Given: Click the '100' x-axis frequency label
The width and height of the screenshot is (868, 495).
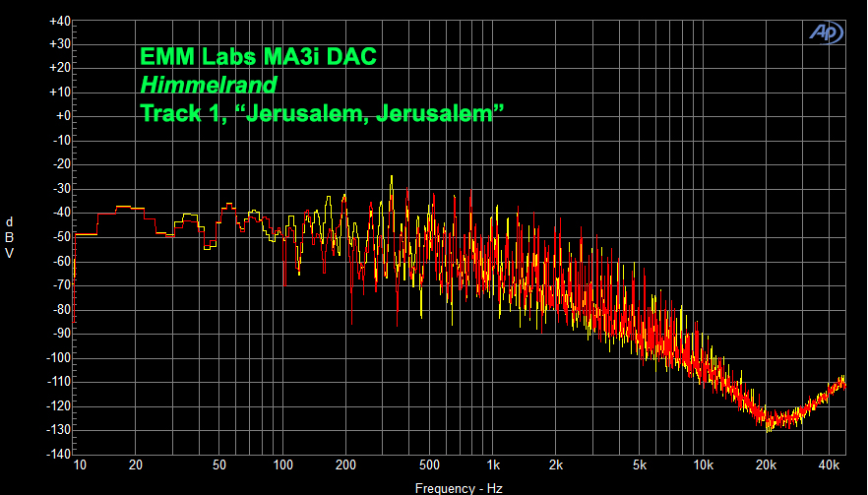Looking at the screenshot, I should (x=282, y=465).
